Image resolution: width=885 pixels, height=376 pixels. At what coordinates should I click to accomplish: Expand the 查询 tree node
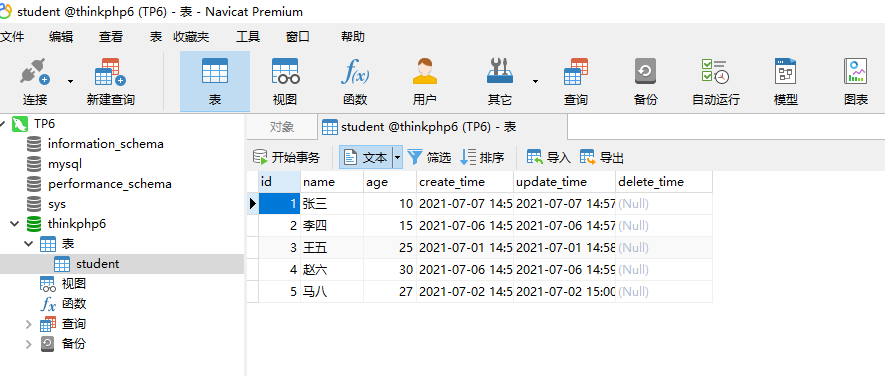(x=29, y=325)
